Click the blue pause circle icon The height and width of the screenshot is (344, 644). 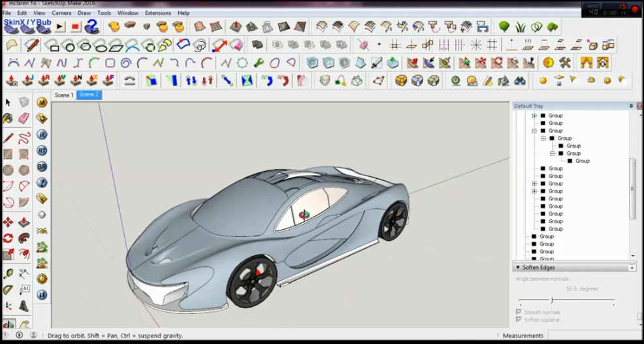[x=42, y=295]
